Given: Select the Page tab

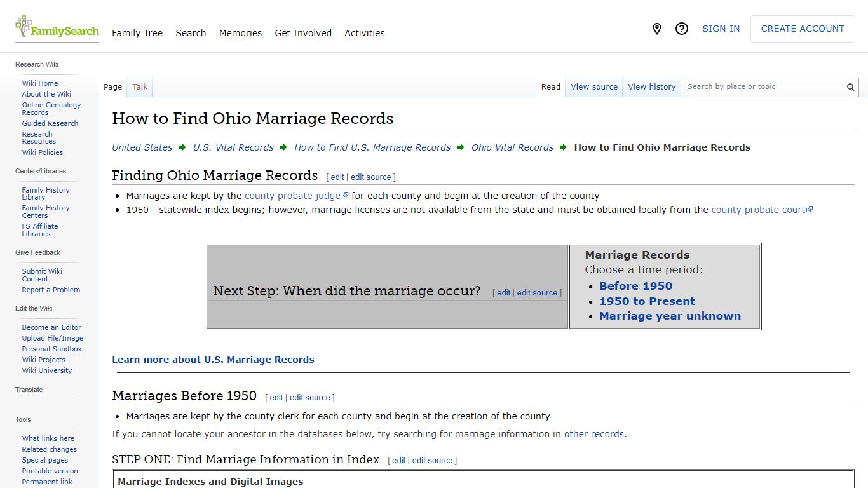Looking at the screenshot, I should coord(112,87).
